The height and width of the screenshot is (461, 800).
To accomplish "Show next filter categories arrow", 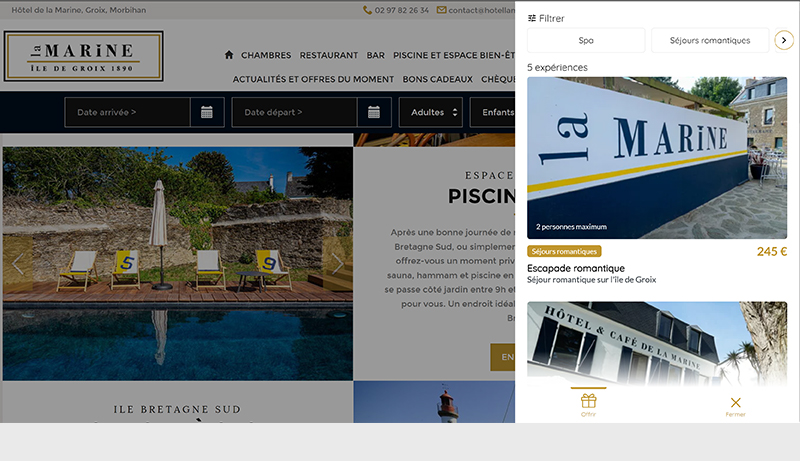I will 784,40.
